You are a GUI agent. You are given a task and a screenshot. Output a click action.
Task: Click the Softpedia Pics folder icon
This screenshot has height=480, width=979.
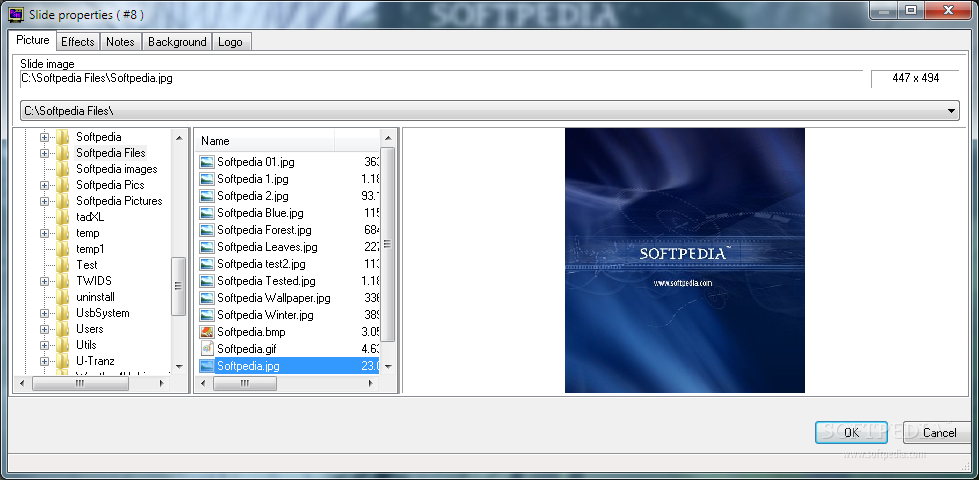(62, 185)
